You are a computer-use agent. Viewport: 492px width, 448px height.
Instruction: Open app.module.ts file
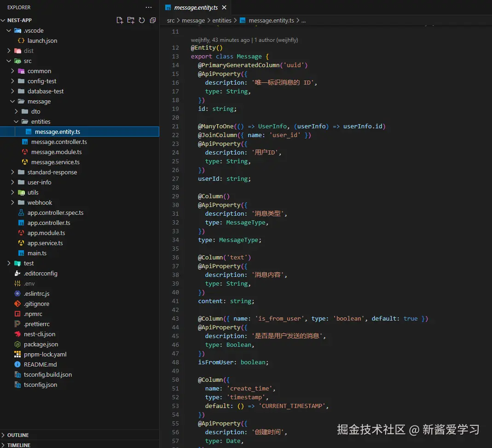(x=46, y=233)
